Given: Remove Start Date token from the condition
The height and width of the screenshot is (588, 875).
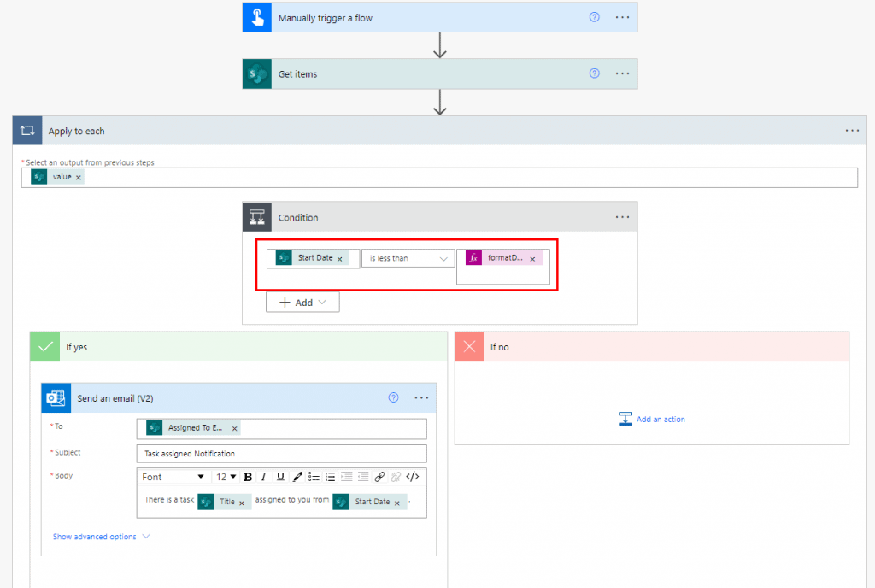Looking at the screenshot, I should coord(340,259).
